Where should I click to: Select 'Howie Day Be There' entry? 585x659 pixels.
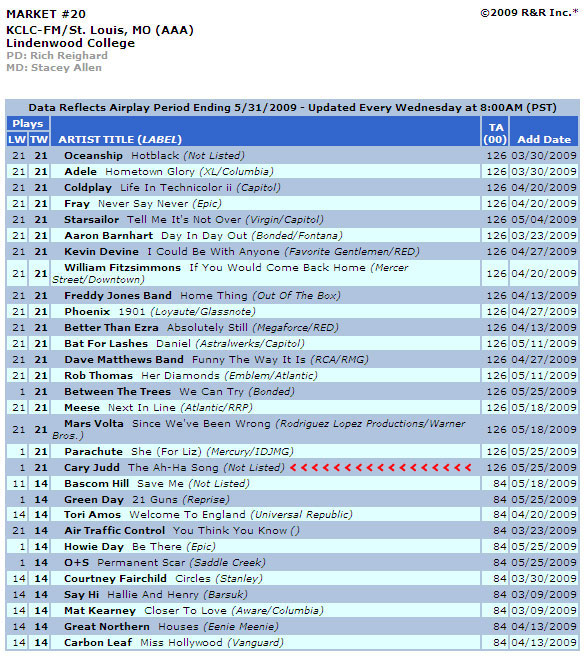pyautogui.click(x=140, y=546)
